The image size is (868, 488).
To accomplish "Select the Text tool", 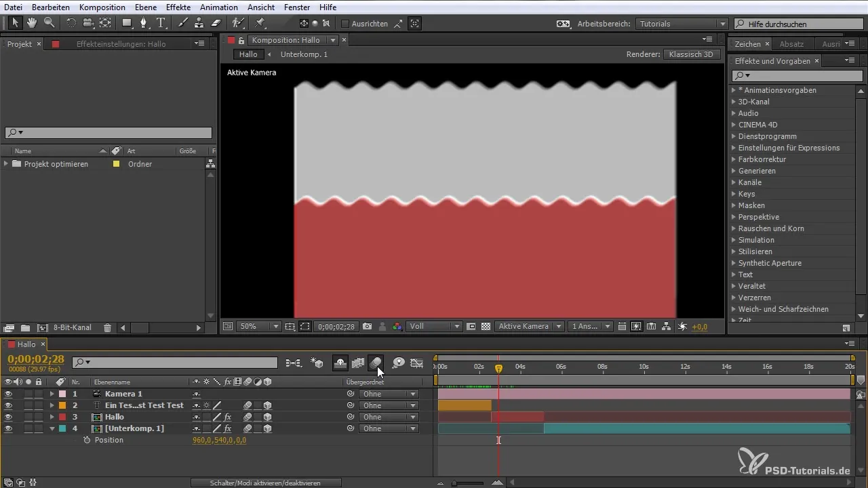I will (x=161, y=23).
